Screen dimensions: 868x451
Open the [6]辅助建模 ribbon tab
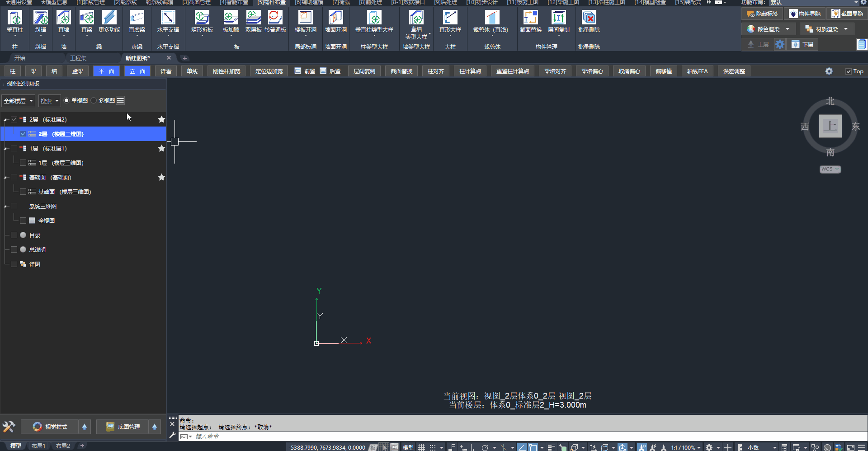point(309,3)
